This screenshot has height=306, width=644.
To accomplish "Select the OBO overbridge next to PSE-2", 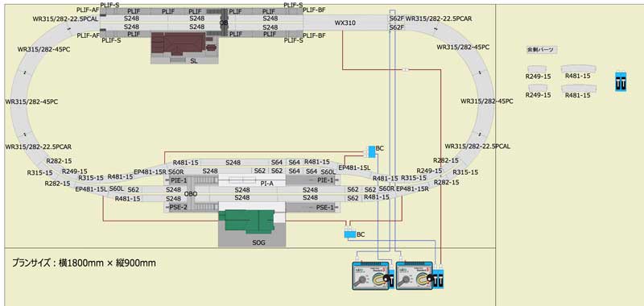I will [191, 194].
